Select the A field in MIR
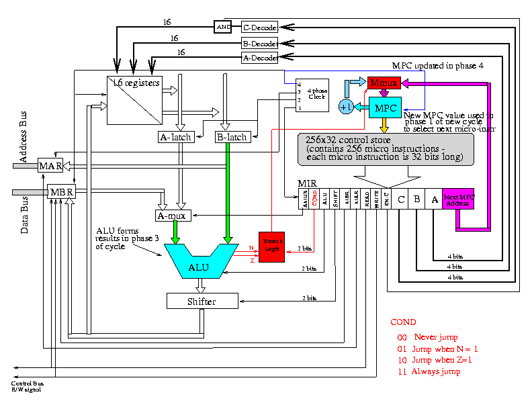This screenshot has height=411, width=532. pos(434,199)
